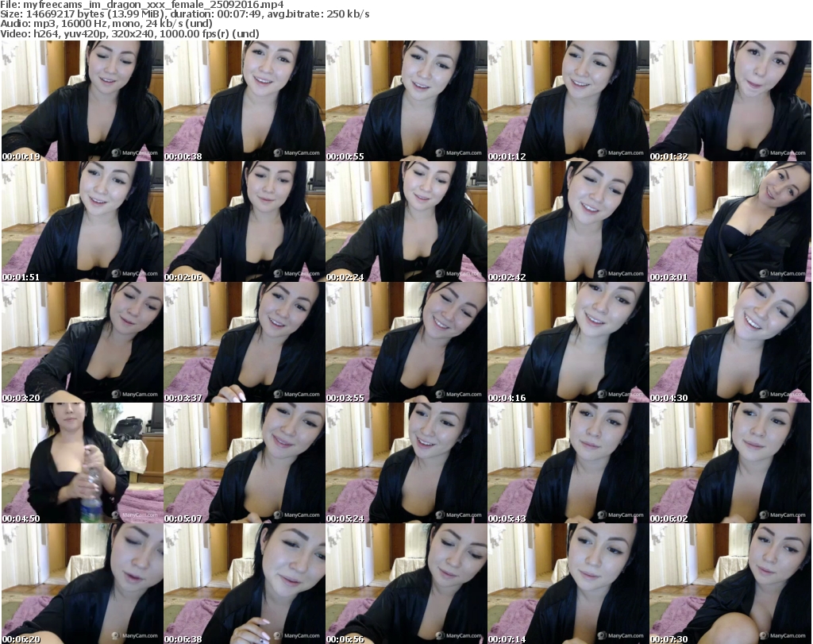
Task: Open the frame at 00:00:55
Action: point(406,101)
